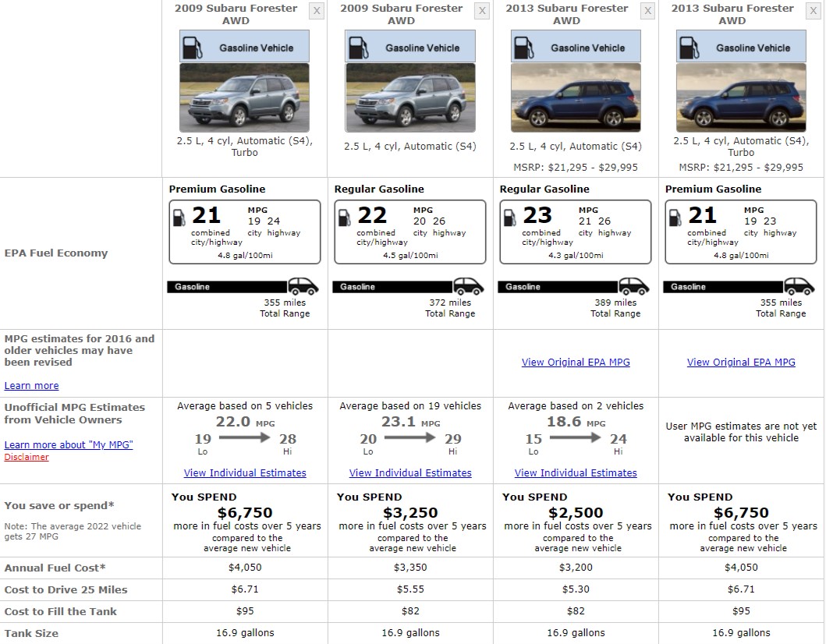Screen dimensions: 826x644
Task: Select the '4.5 gal/100mi' value
Action: (410, 256)
